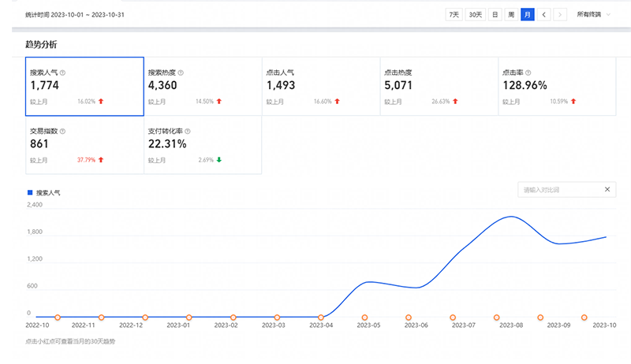Click help icon next to 交易指数

click(62, 132)
